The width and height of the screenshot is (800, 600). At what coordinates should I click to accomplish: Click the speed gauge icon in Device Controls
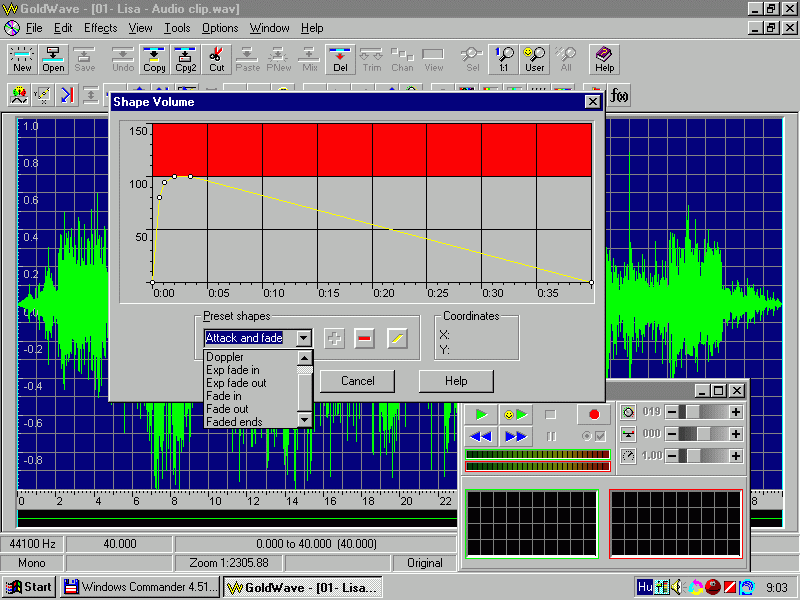click(629, 456)
